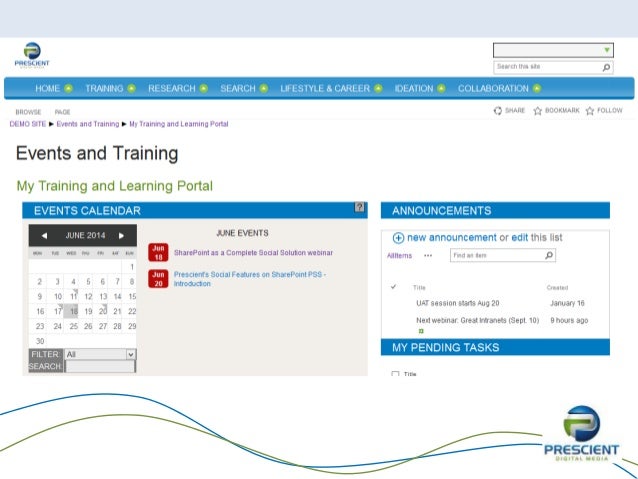Click the Jun 20 red date badge
The width and height of the screenshot is (638, 479).
click(x=158, y=279)
